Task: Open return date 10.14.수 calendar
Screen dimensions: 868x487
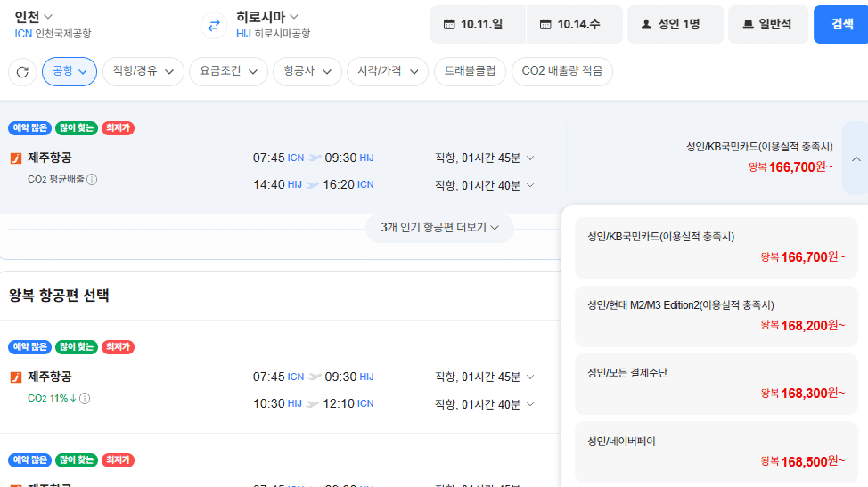Action: 575,24
